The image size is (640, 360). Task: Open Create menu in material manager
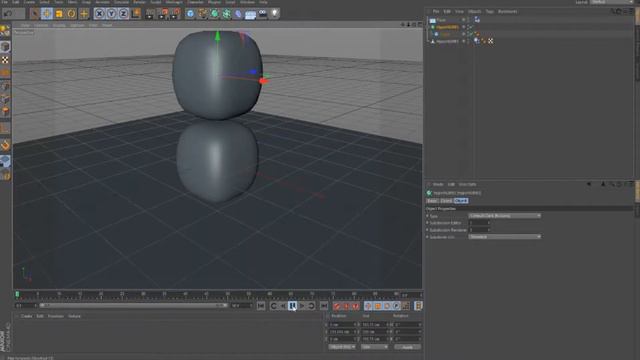click(26, 316)
